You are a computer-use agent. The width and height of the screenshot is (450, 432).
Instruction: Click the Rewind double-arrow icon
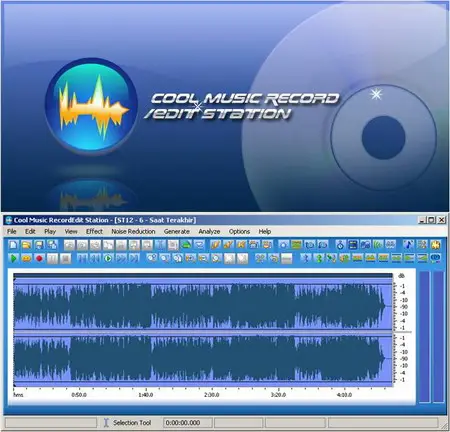pyautogui.click(x=95, y=258)
